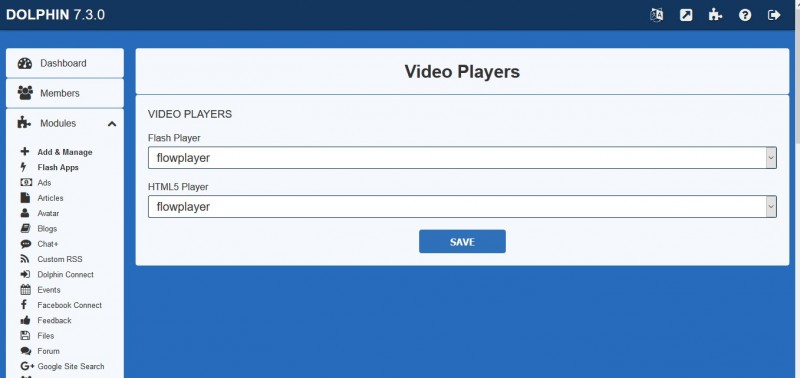The width and height of the screenshot is (800, 378).
Task: Click the book icon next to Blogs
Action: tap(25, 228)
